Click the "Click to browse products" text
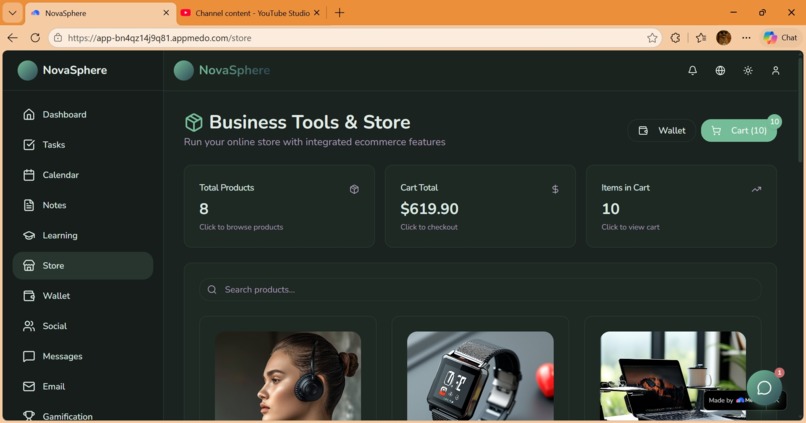The width and height of the screenshot is (806, 423). point(241,227)
